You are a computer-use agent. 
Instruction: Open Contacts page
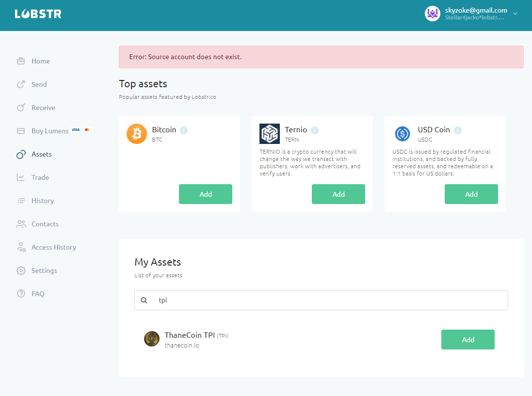(x=45, y=224)
